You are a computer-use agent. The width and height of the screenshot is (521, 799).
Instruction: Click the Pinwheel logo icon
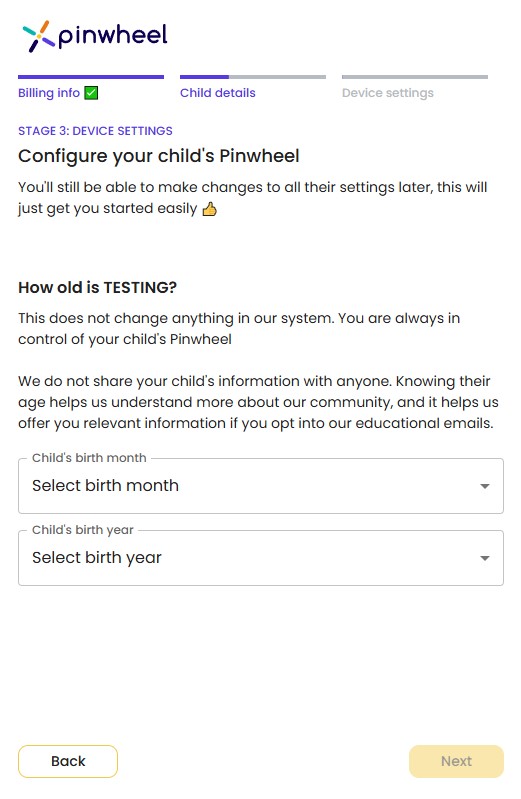point(38,36)
